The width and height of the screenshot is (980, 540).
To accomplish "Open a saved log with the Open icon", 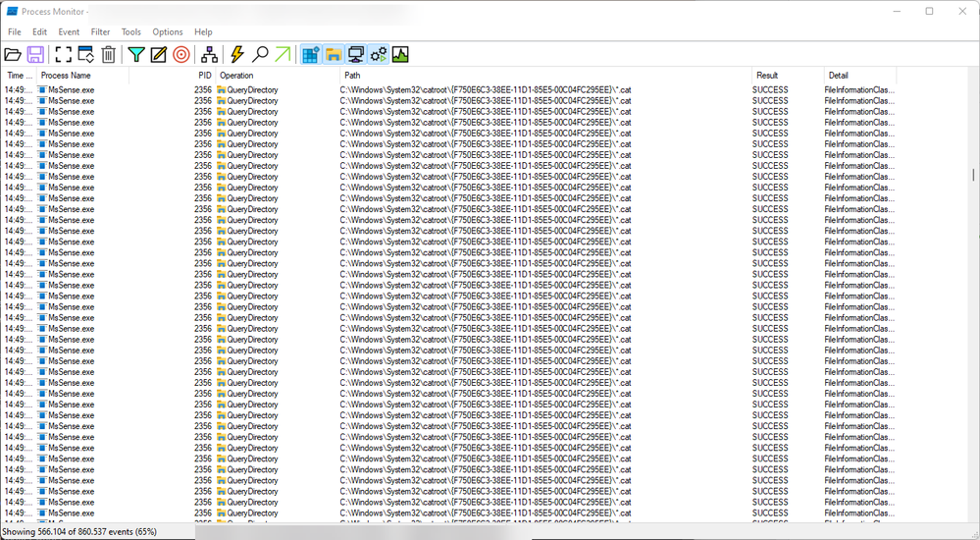I will (13, 55).
